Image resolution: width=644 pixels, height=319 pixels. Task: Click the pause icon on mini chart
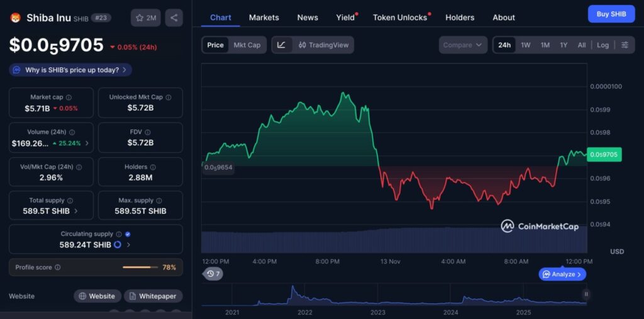tap(586, 294)
